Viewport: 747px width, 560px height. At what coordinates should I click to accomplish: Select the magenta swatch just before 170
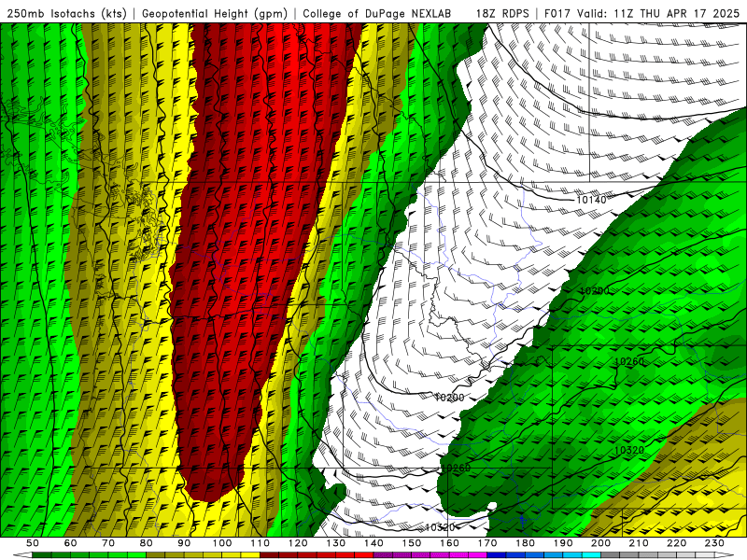pyautogui.click(x=477, y=554)
